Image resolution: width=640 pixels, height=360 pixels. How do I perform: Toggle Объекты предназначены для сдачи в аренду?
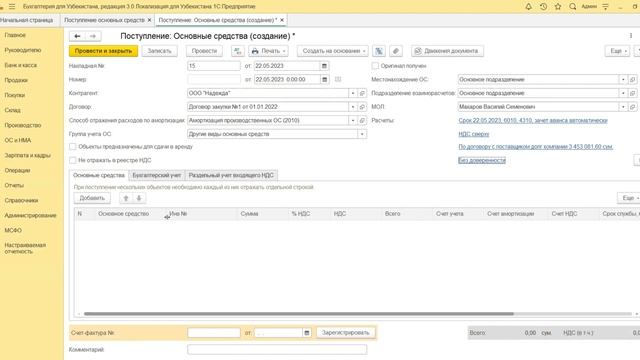click(73, 147)
